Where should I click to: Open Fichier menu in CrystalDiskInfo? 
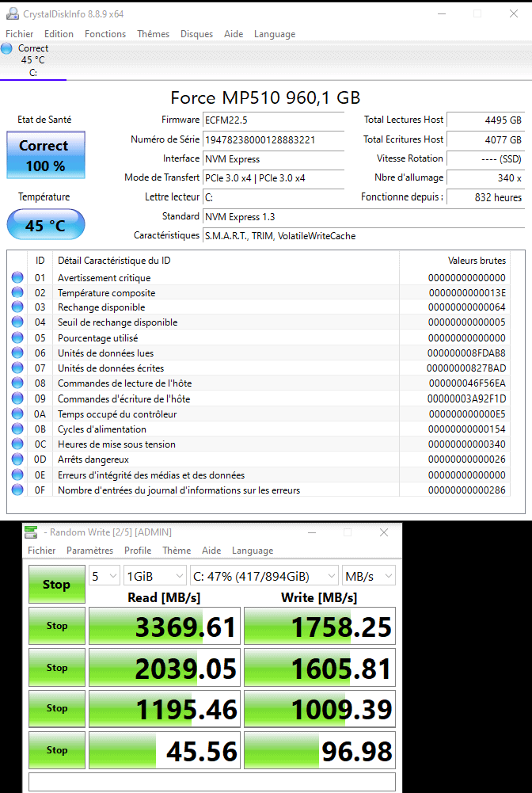tap(19, 34)
